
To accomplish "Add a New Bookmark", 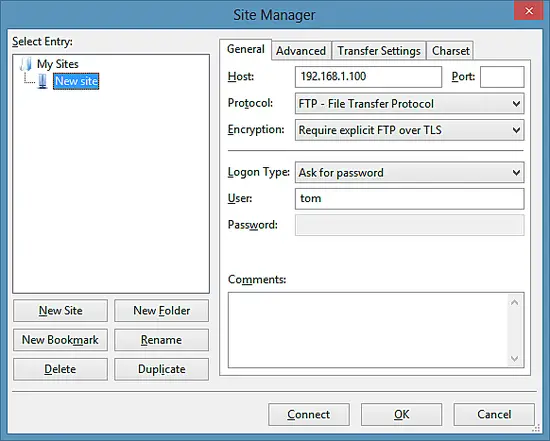I will click(x=60, y=340).
